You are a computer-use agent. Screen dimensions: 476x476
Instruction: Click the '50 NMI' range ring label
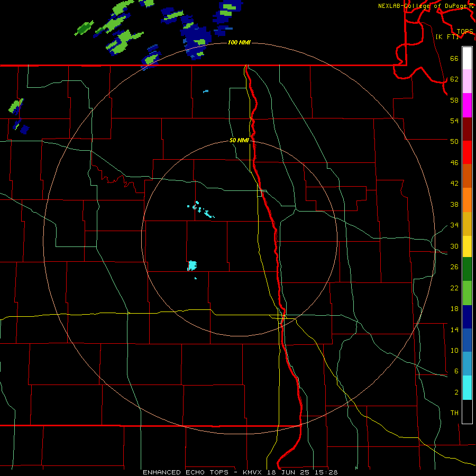[239, 140]
